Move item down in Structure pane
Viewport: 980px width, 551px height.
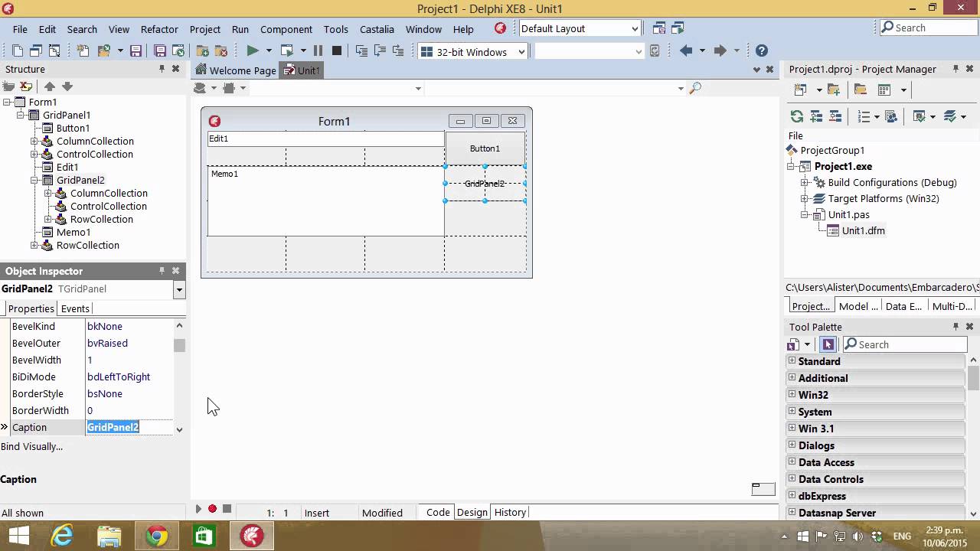click(x=67, y=86)
